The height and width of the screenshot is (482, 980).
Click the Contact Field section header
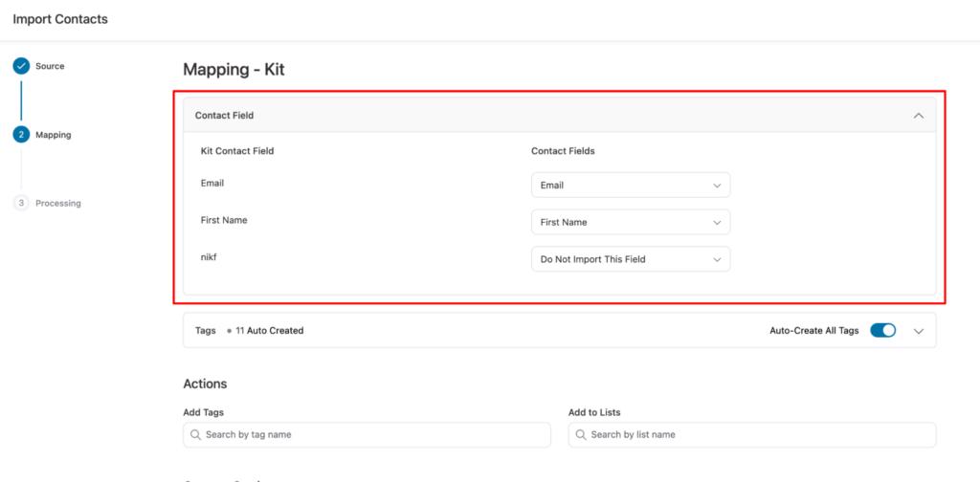225,116
